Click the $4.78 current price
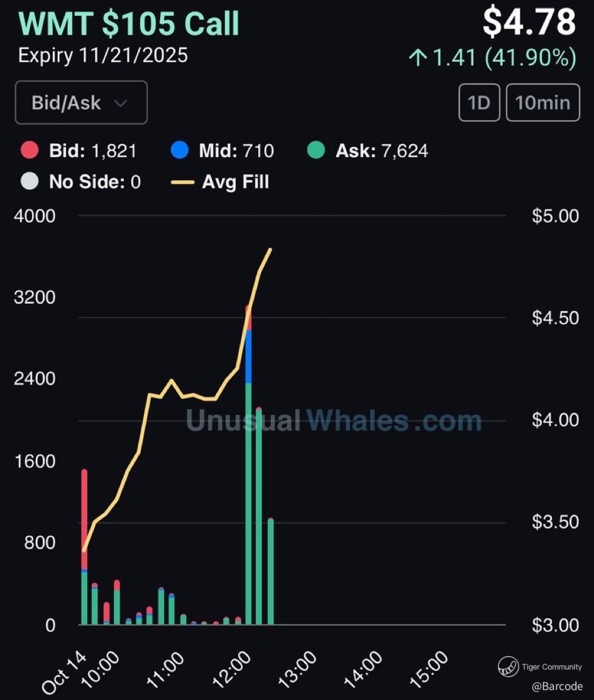 (529, 23)
